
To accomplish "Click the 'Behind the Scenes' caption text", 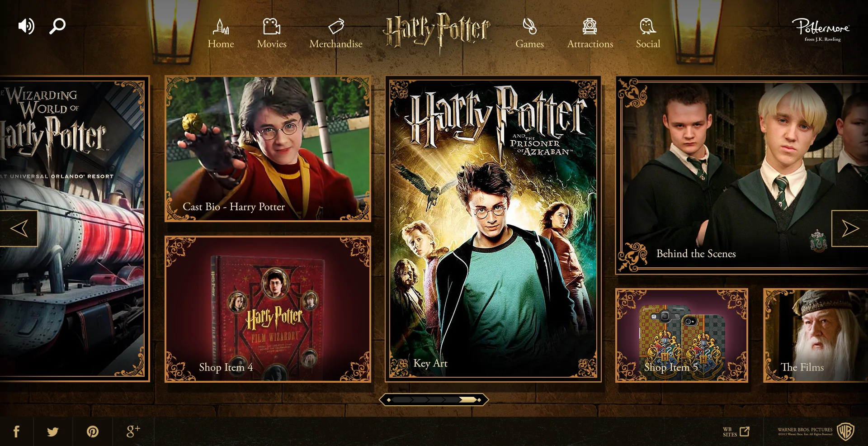I will coord(696,254).
